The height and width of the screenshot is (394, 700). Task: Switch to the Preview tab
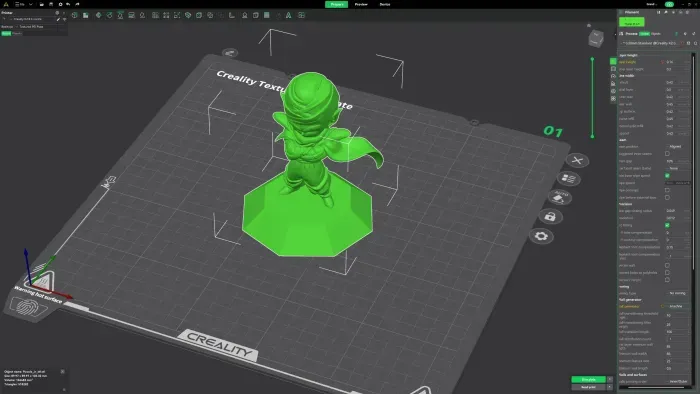(361, 4)
